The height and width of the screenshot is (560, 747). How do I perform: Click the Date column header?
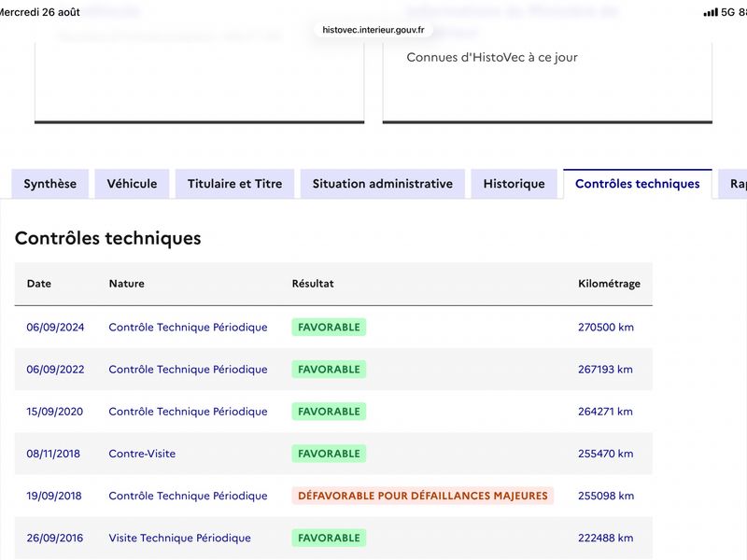[39, 284]
